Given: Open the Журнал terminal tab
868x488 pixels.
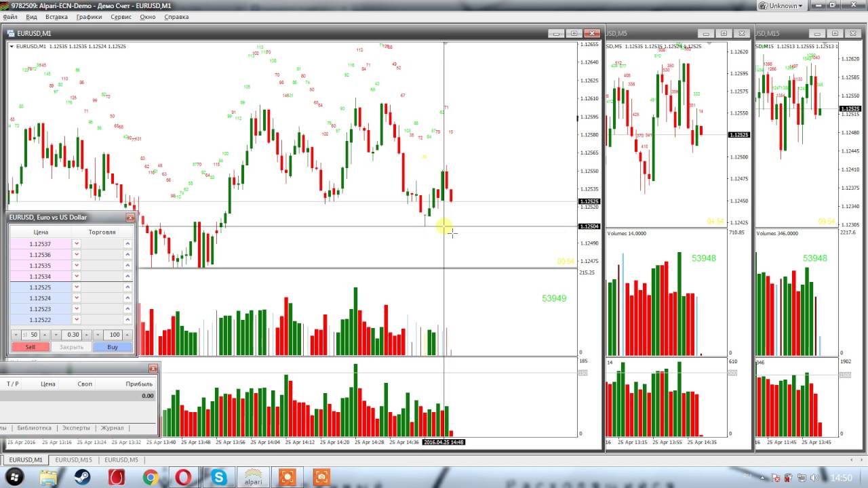Looking at the screenshot, I should point(113,428).
